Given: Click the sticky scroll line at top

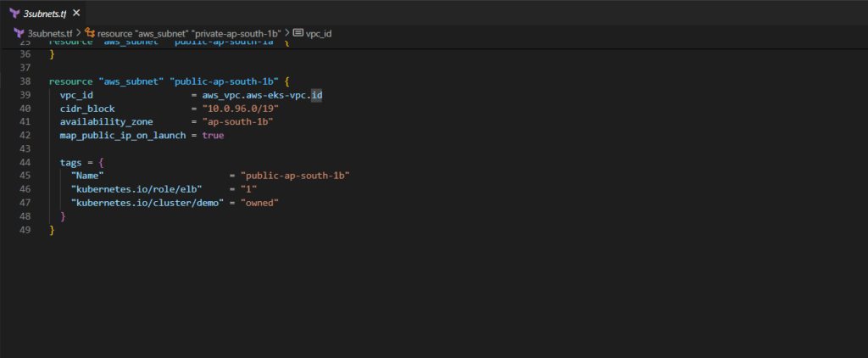Looking at the screenshot, I should [434, 43].
